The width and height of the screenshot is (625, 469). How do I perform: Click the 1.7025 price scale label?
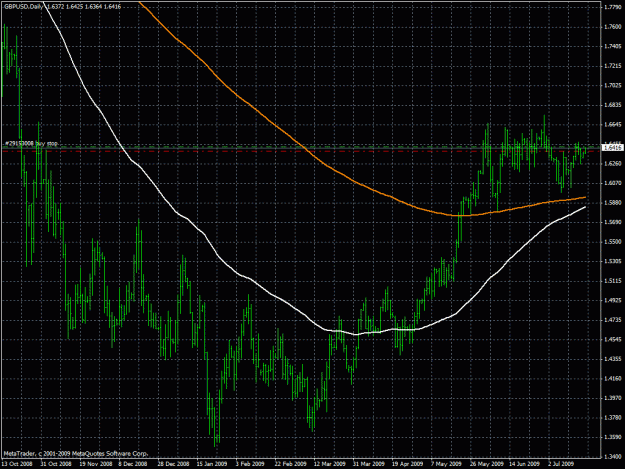pyautogui.click(x=613, y=85)
